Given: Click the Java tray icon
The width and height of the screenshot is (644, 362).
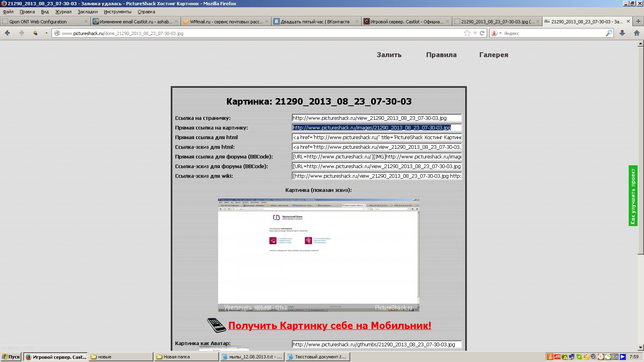Looking at the screenshot, I should [550, 356].
